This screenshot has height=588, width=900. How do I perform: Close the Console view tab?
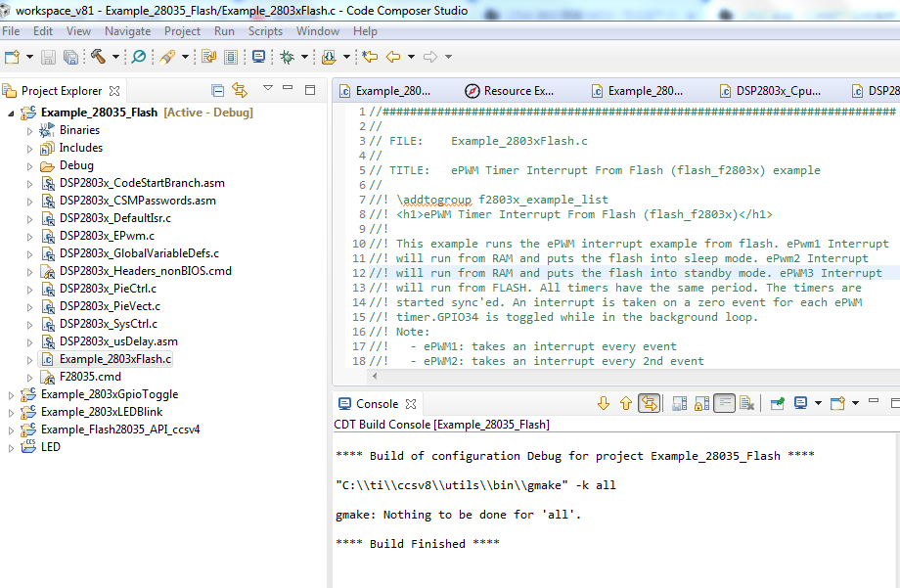click(411, 404)
